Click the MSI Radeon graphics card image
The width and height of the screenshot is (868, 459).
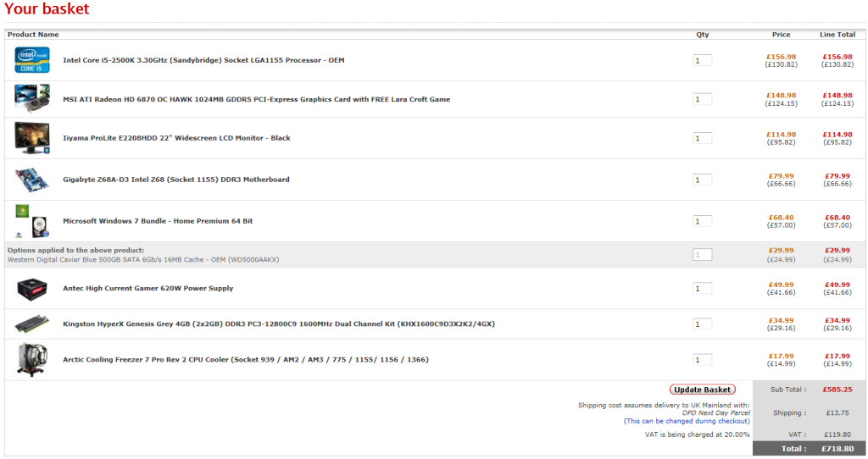tap(32, 99)
